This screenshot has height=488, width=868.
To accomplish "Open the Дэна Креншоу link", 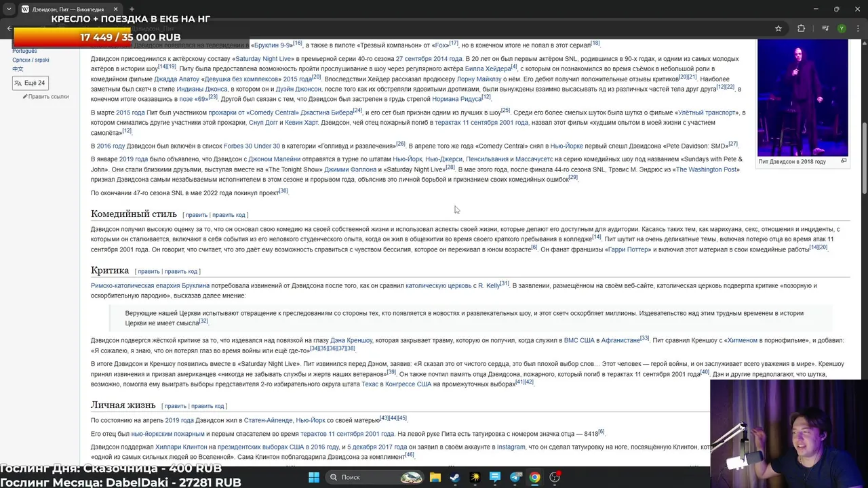I will [x=351, y=340].
